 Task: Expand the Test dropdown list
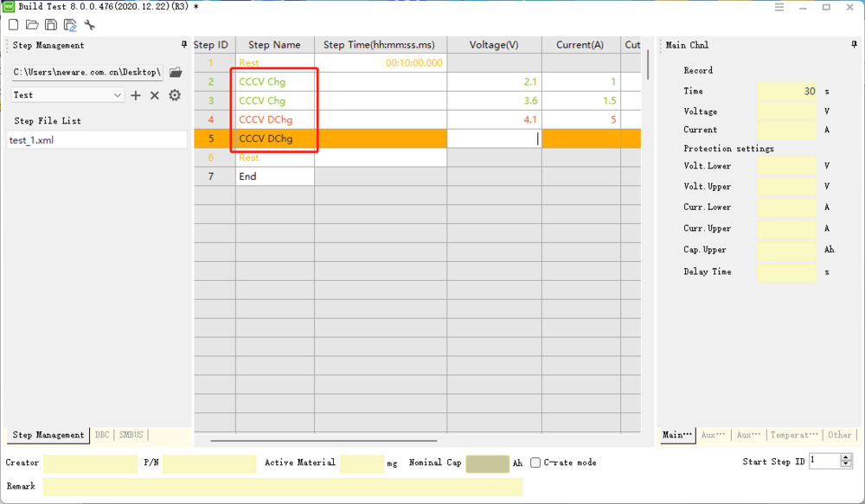(118, 95)
